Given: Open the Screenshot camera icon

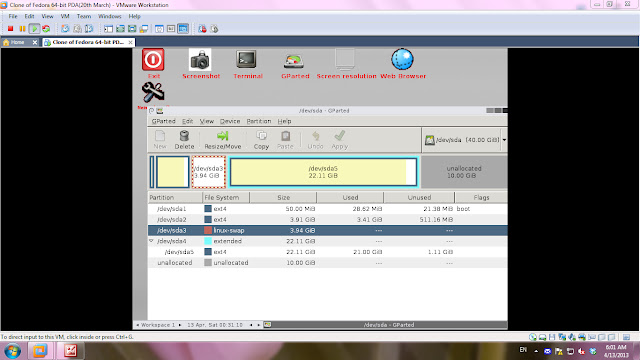Looking at the screenshot, I should pos(200,60).
